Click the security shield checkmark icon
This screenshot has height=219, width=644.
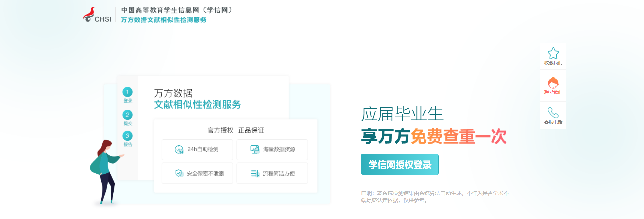(x=179, y=173)
